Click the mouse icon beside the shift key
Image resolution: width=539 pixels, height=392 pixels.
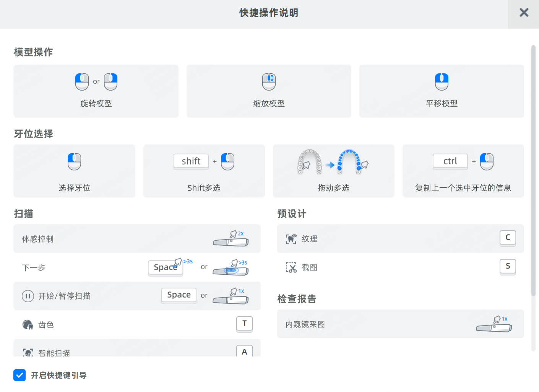click(x=227, y=162)
